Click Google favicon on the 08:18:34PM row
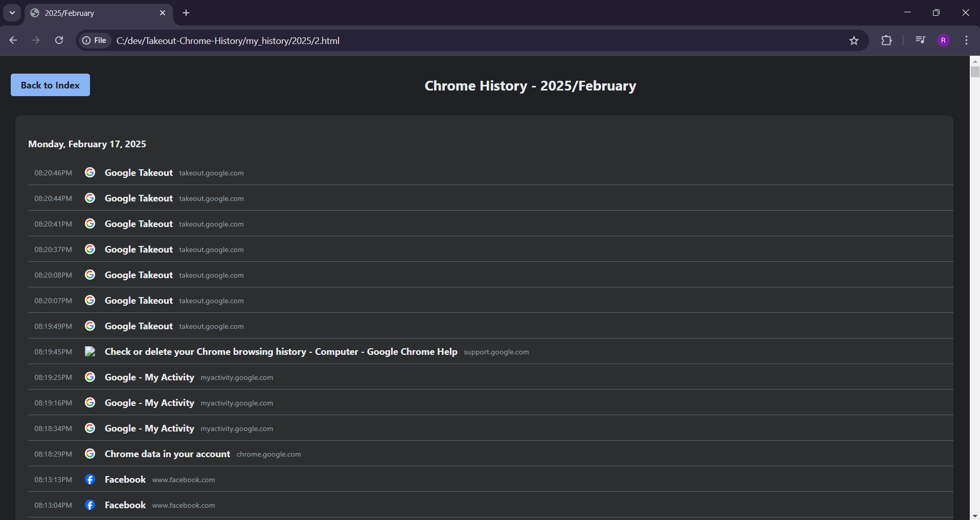 [90, 428]
